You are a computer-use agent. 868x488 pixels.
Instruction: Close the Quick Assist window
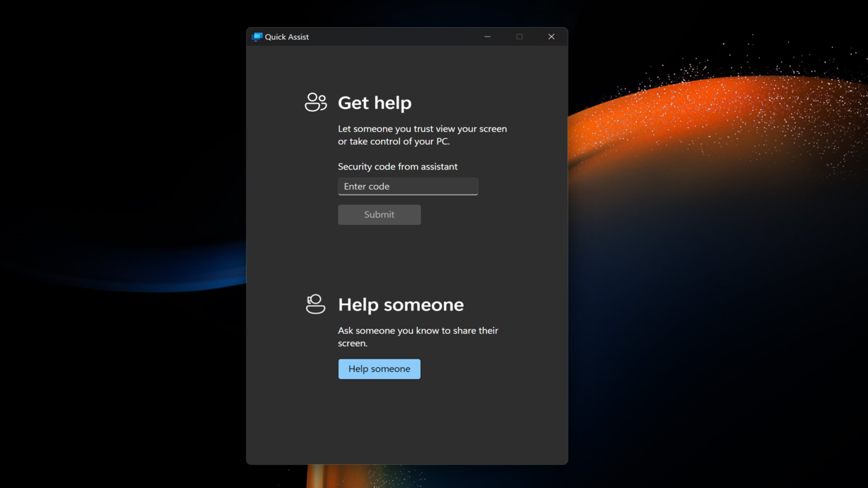pyautogui.click(x=551, y=37)
